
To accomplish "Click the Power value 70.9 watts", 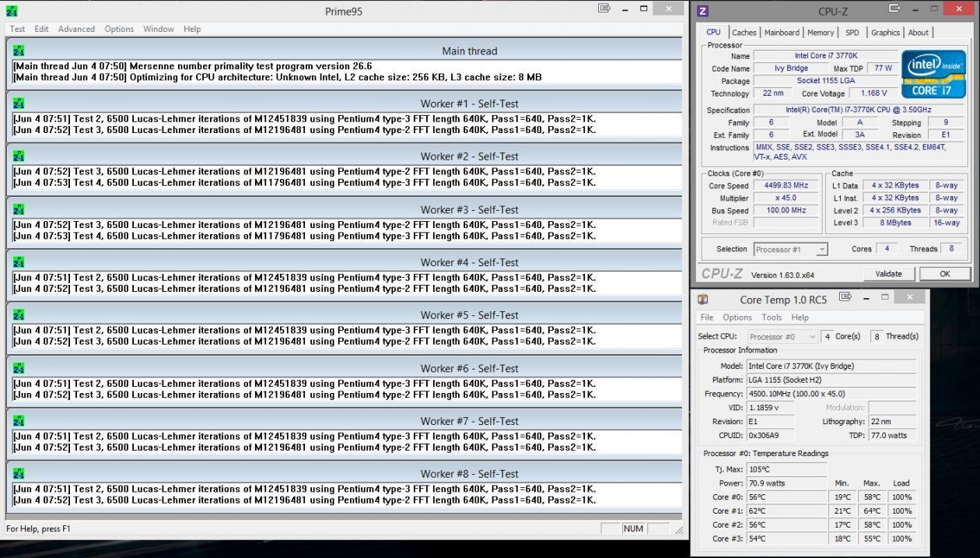I will 786,483.
